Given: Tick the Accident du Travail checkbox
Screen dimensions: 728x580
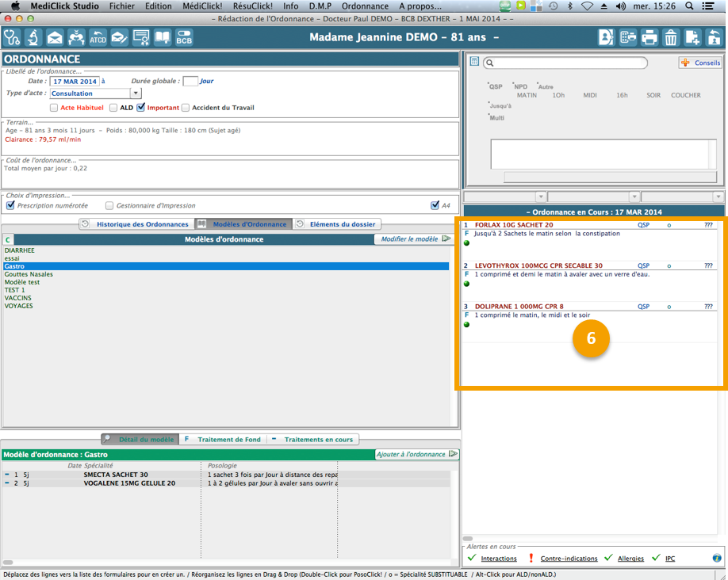Looking at the screenshot, I should pyautogui.click(x=186, y=108).
